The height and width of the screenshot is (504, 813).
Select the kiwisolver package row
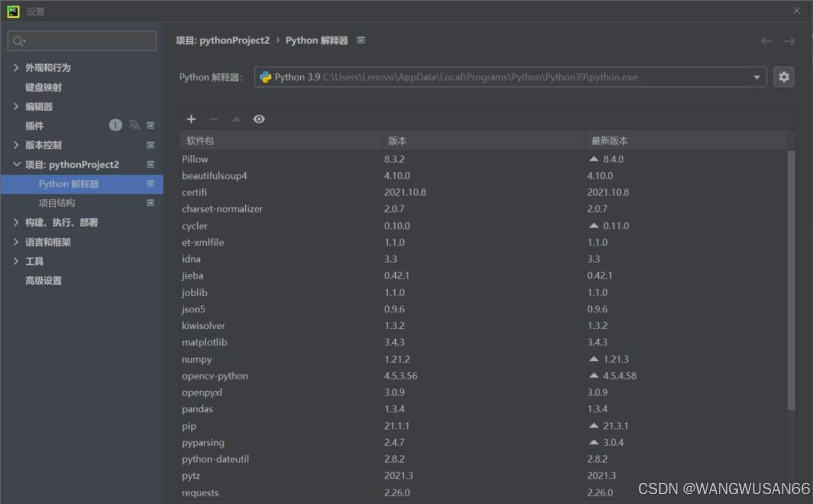[484, 326]
